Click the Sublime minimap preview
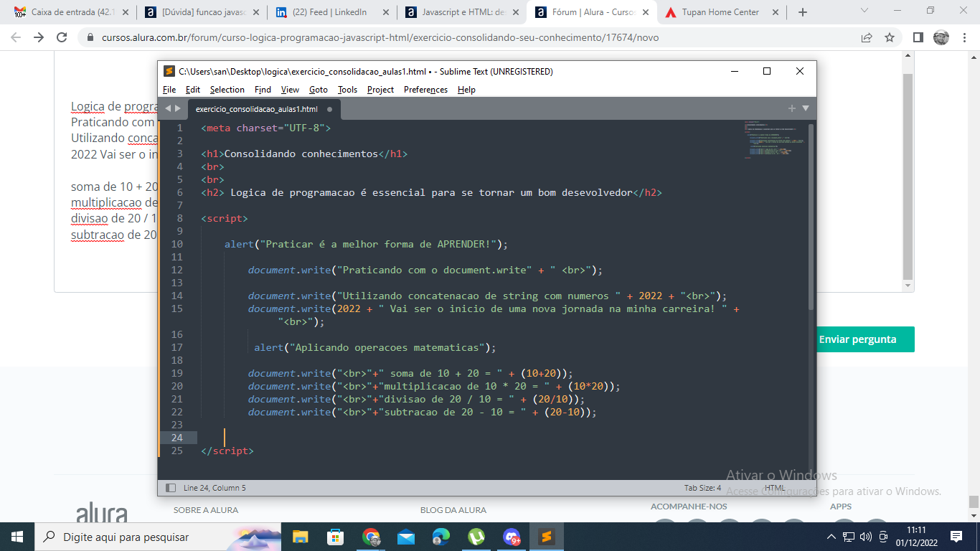Viewport: 980px width, 551px height. click(774, 140)
